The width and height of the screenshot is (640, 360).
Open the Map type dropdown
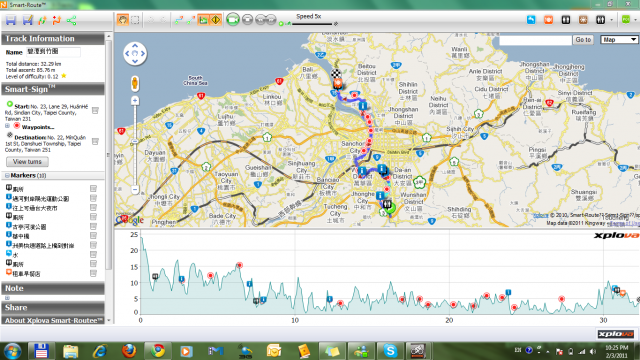tap(619, 40)
